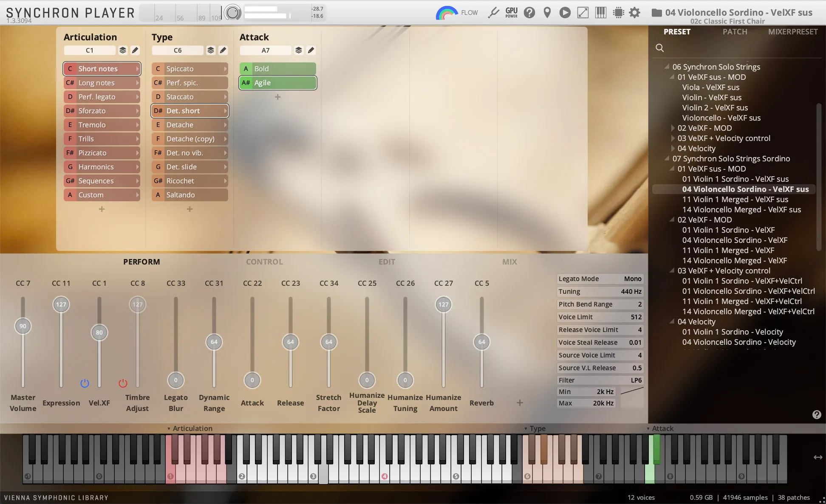This screenshot has height=504, width=826.
Task: Click the pencil edit icon in Attack column
Action: [311, 50]
